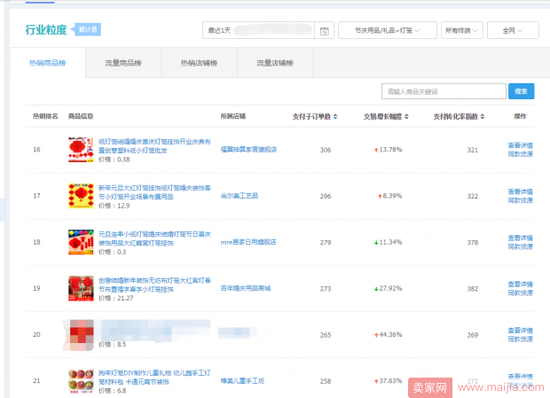Open rank 18 product thumbnail

click(x=81, y=242)
